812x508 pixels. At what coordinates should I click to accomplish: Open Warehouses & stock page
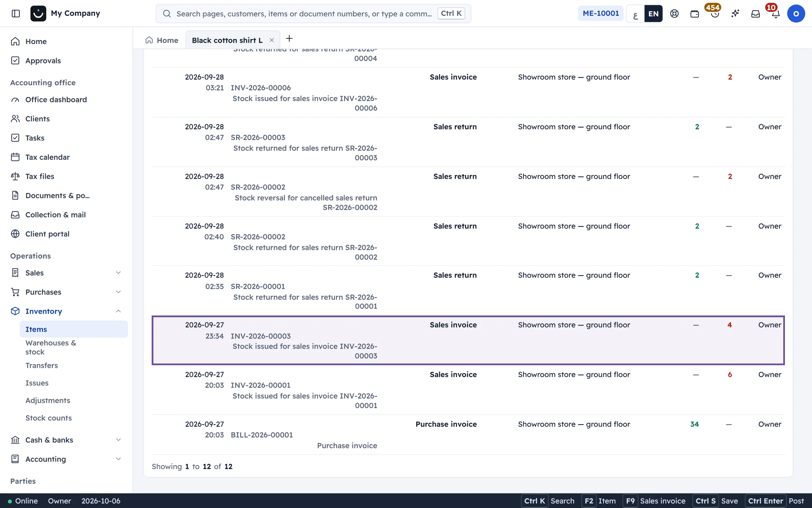[74, 347]
